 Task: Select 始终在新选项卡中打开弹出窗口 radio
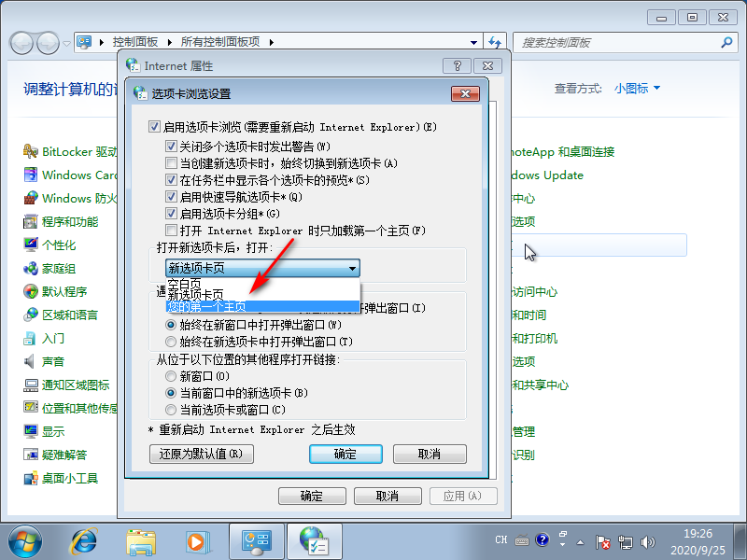tap(171, 342)
